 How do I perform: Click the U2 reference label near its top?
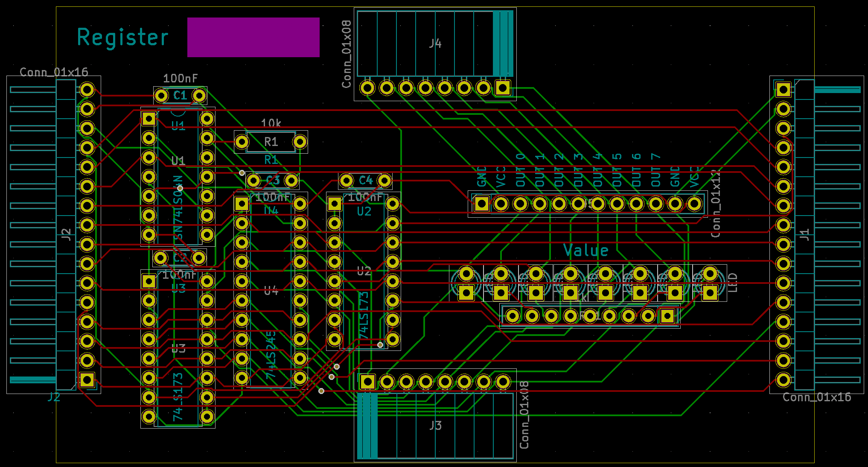[x=364, y=211]
